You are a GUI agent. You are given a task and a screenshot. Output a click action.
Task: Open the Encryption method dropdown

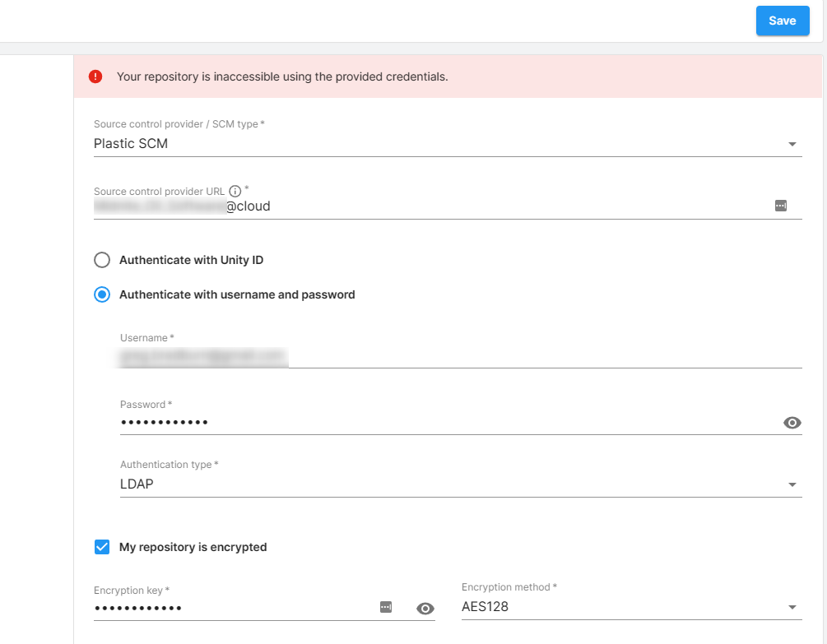[x=792, y=608]
